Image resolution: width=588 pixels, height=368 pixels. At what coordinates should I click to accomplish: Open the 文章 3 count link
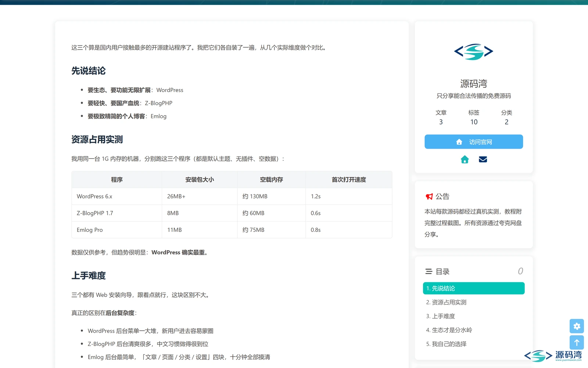tap(441, 117)
